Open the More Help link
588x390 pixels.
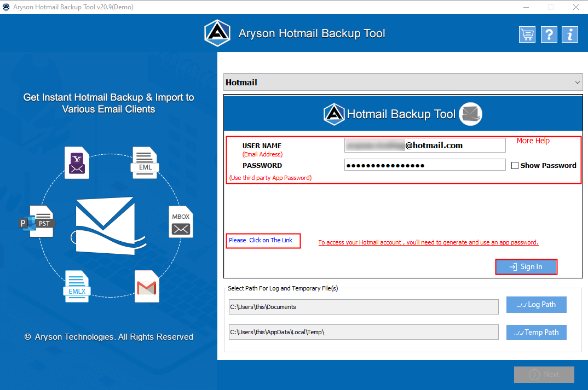click(x=533, y=141)
